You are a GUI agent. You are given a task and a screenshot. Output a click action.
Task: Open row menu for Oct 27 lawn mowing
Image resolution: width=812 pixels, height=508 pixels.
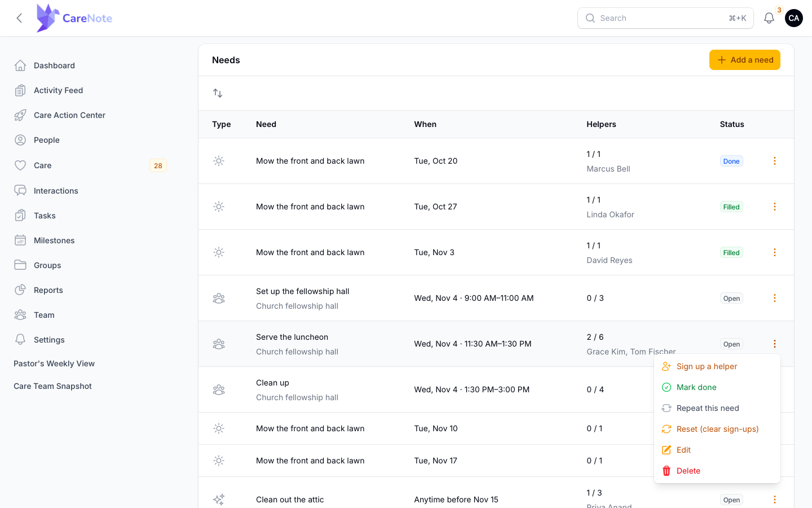[774, 207]
